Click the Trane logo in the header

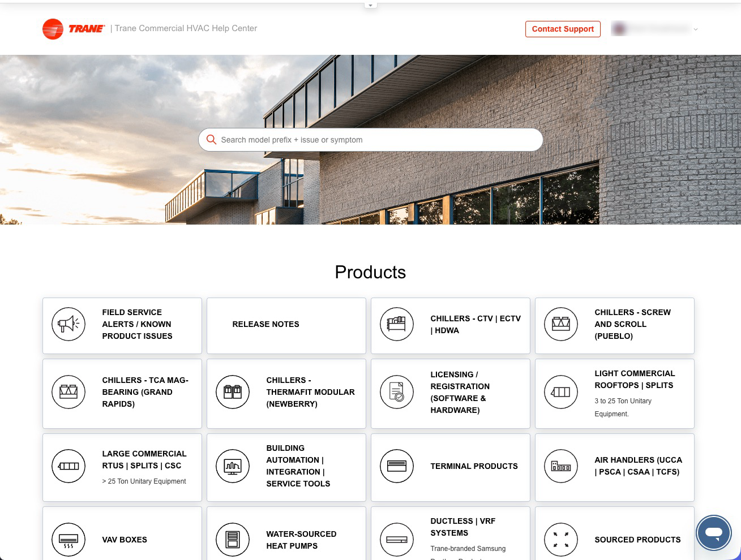point(74,29)
